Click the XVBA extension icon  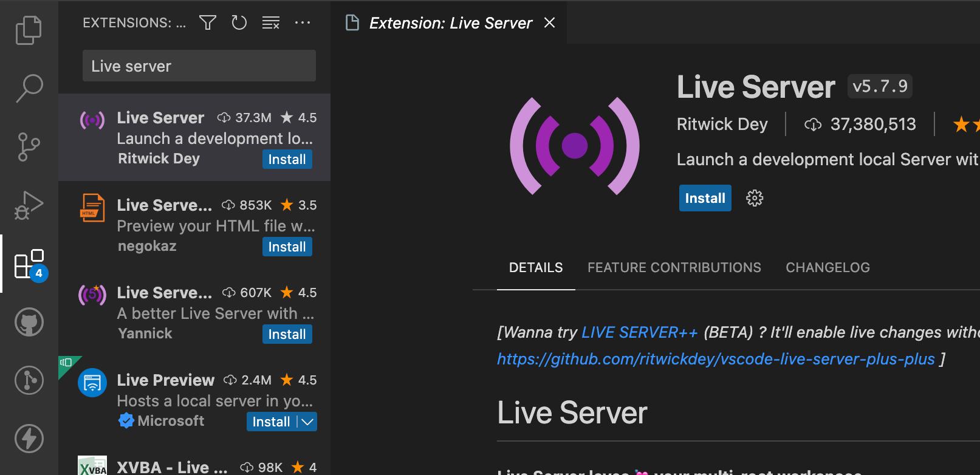click(92, 466)
